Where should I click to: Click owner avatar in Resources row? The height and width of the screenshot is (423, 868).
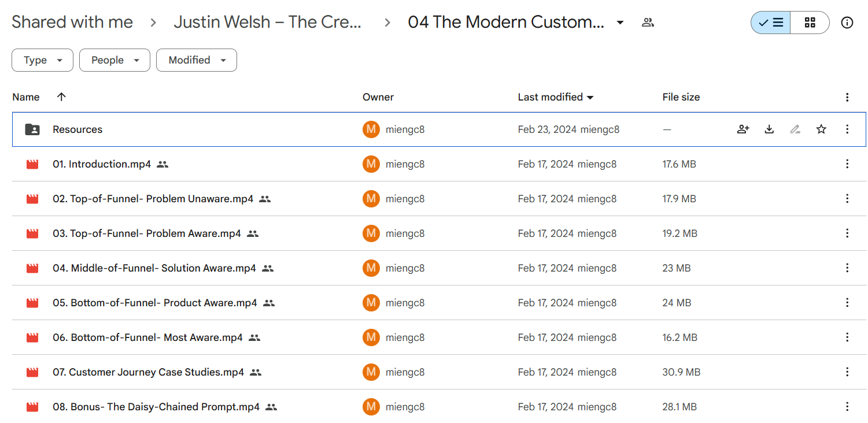tap(371, 129)
